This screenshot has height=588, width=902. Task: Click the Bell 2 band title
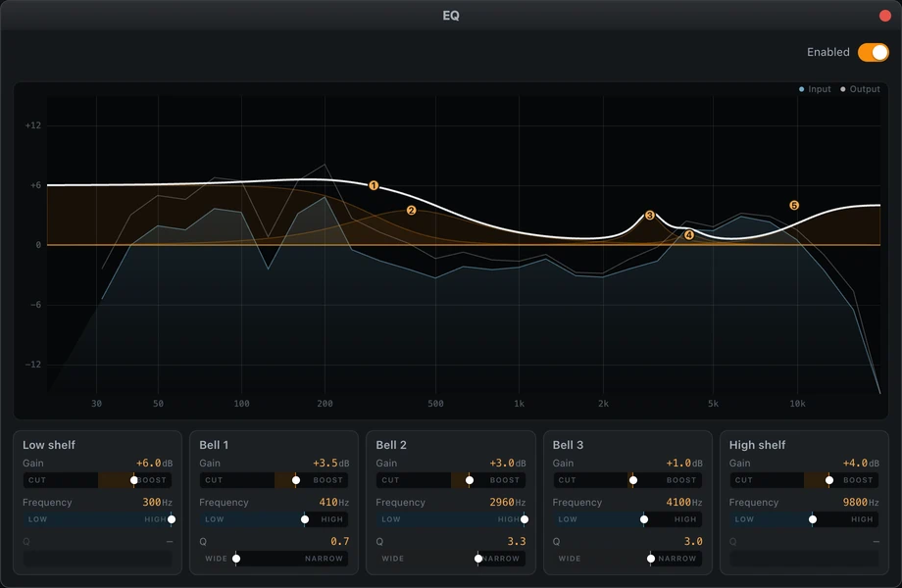point(390,445)
